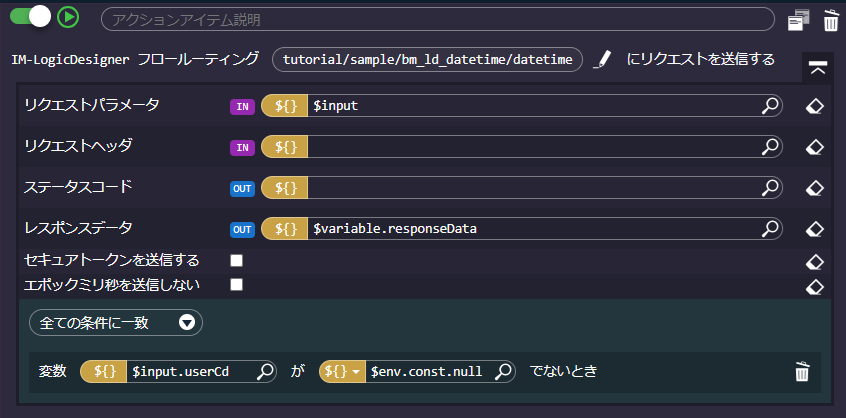Delete the condition row with trash icon
The width and height of the screenshot is (846, 418).
click(802, 372)
